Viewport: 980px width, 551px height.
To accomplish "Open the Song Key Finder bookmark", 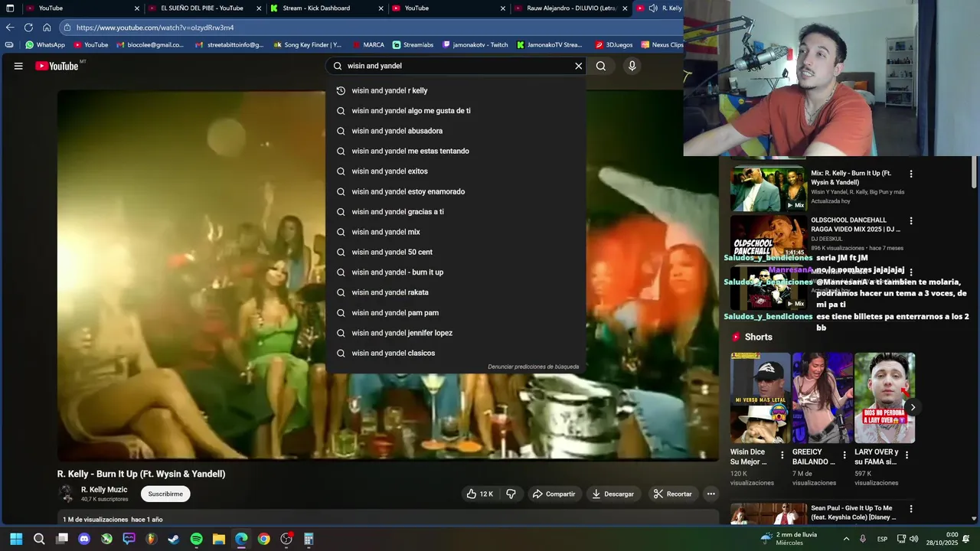I will click(307, 45).
